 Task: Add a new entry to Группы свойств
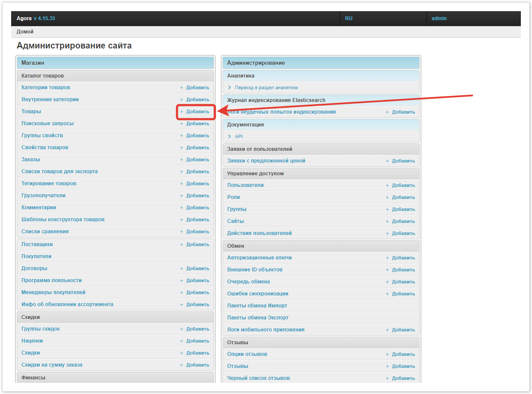197,135
